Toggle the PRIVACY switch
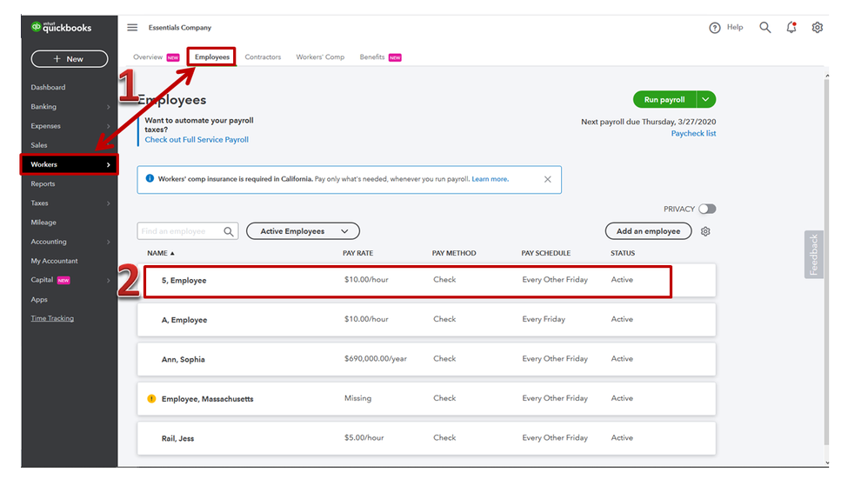Viewport: 868px width, 499px height. coord(707,209)
